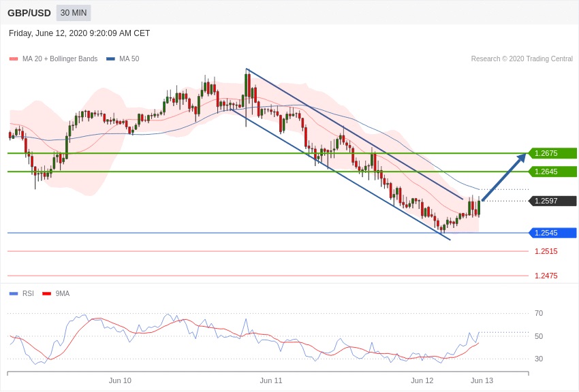Click the MA 20 + Bollinger Bands legend swatch

tap(14, 59)
